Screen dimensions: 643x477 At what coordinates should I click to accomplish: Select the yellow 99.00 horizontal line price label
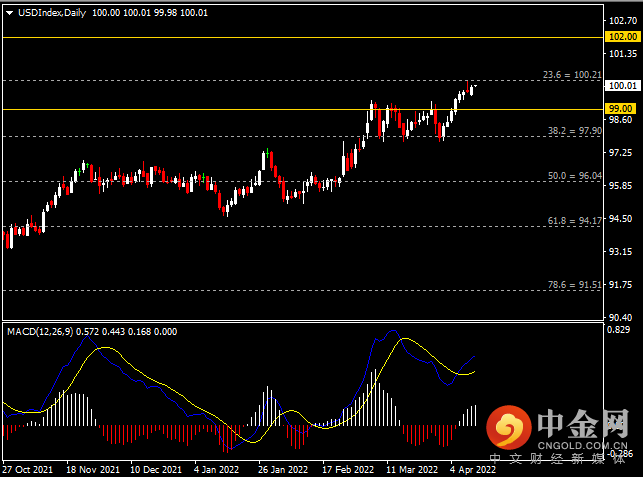click(620, 109)
